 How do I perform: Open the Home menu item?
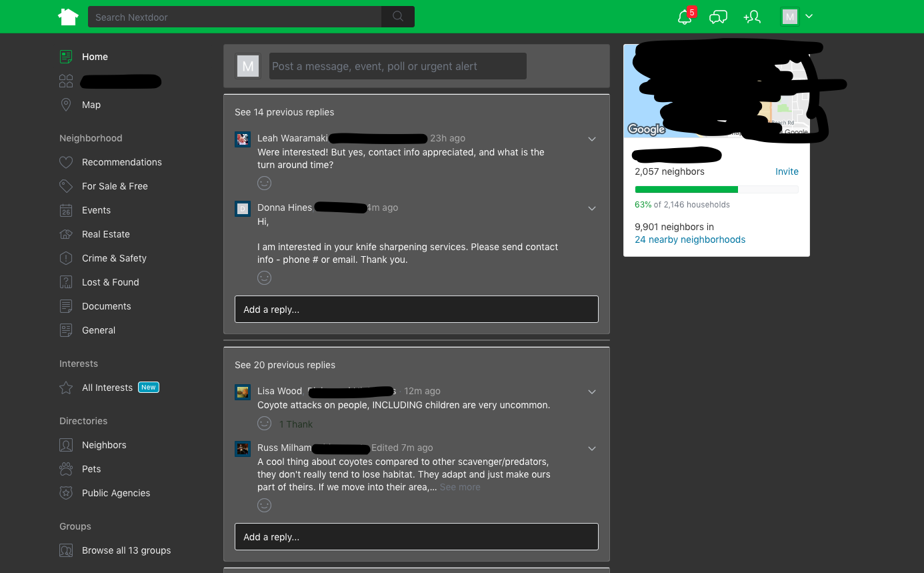tap(95, 57)
